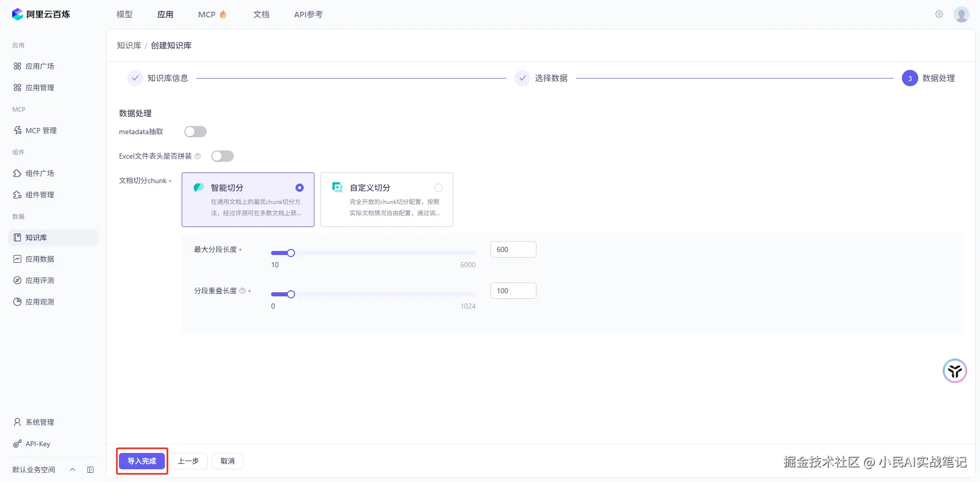Click the 智能切分 leaf icon
This screenshot has width=980, height=482.
click(x=199, y=188)
